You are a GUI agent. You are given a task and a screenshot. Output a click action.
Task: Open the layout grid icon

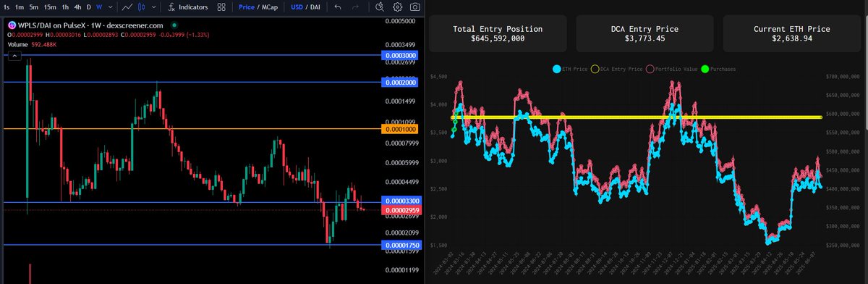[x=221, y=7]
